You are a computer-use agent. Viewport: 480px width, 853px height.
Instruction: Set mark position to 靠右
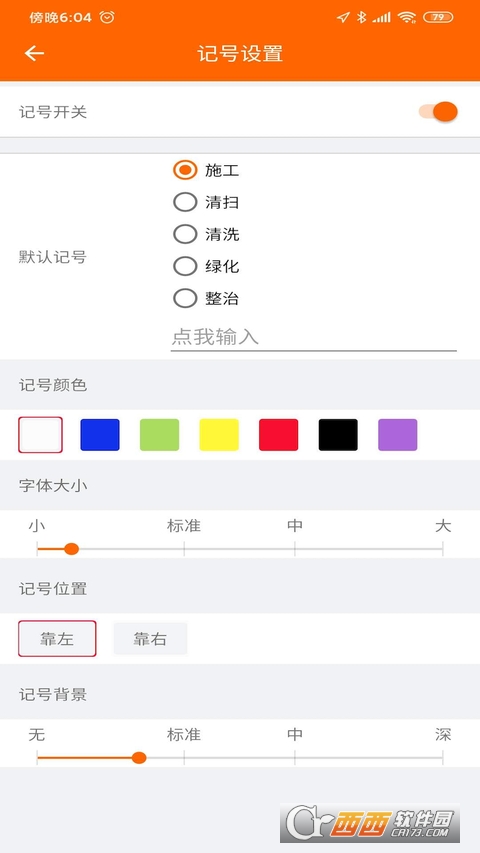(150, 639)
